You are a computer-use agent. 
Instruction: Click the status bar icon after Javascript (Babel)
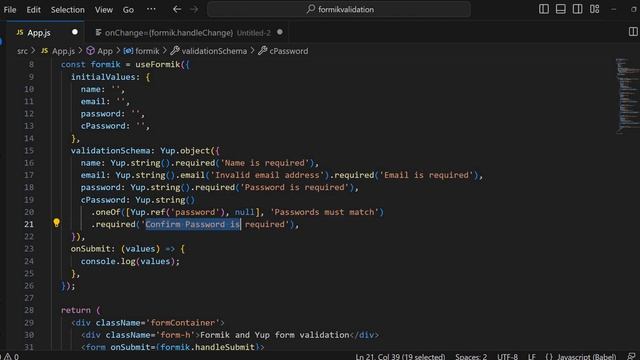pyautogui.click(x=631, y=356)
